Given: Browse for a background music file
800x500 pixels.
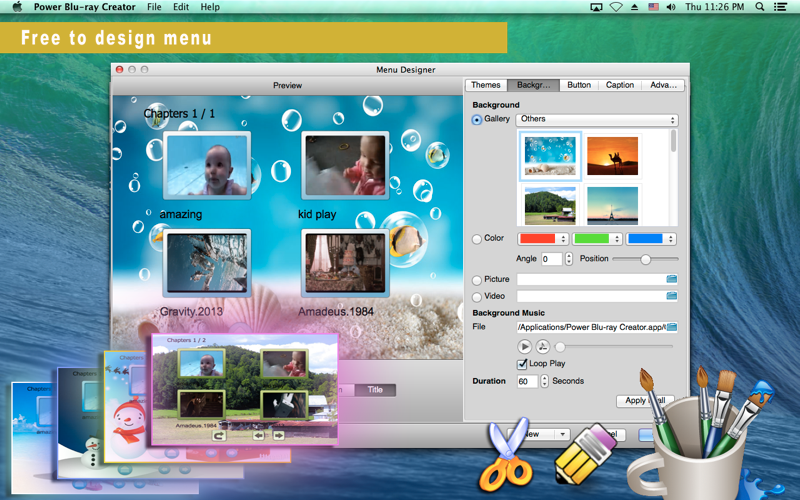Looking at the screenshot, I should click(672, 327).
